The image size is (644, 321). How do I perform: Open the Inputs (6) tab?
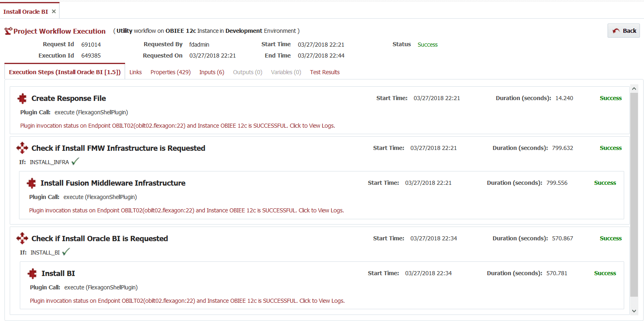point(212,72)
